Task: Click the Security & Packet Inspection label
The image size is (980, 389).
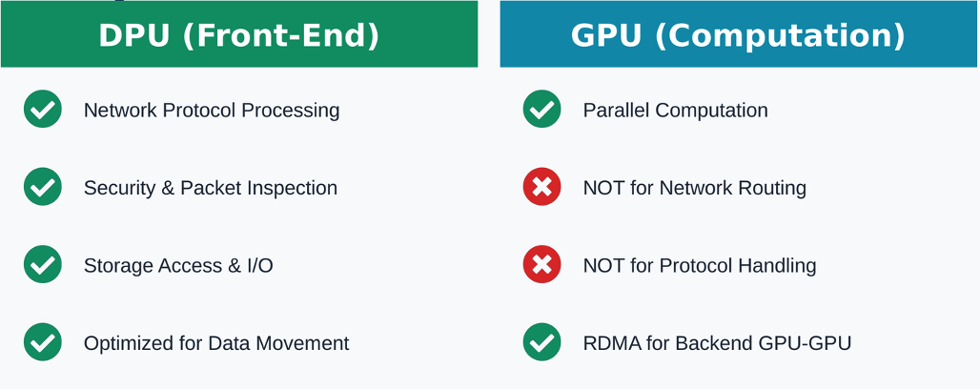Action: [211, 188]
